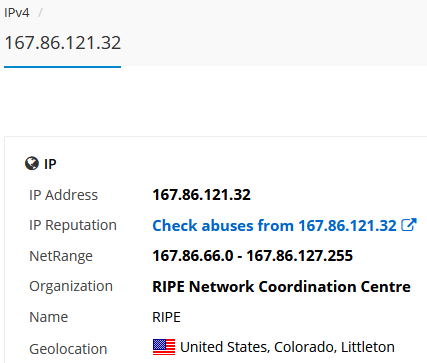Image resolution: width=427 pixels, height=363 pixels.
Task: Select the 167.86.121.32 underlined page tab
Action: click(63, 43)
